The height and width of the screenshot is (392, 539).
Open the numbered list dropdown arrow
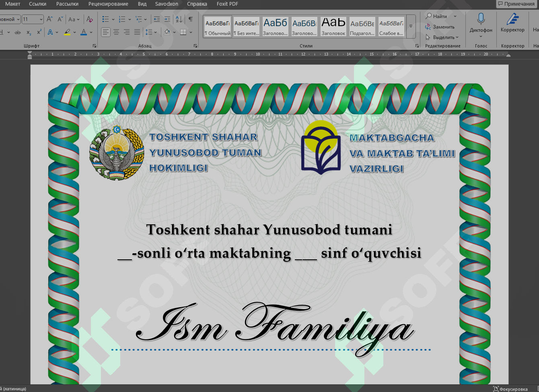pos(130,19)
